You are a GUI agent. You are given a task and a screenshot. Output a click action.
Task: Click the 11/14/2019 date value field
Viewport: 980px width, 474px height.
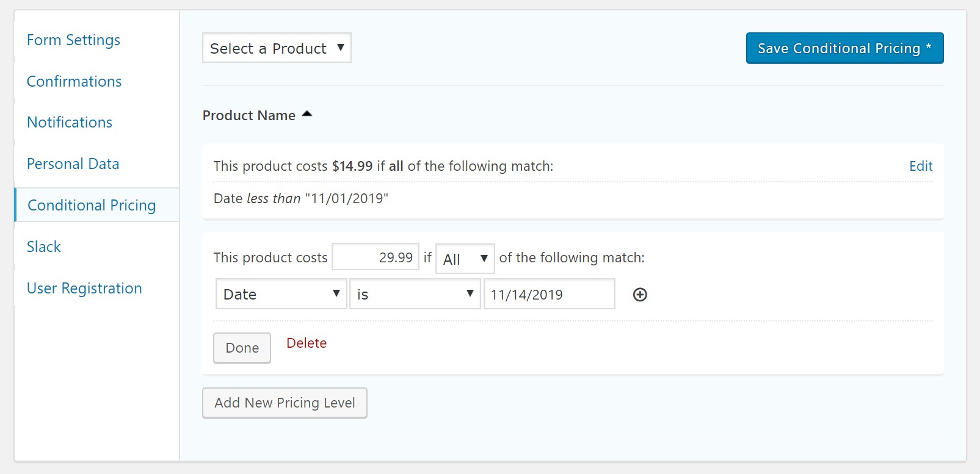[x=549, y=294]
